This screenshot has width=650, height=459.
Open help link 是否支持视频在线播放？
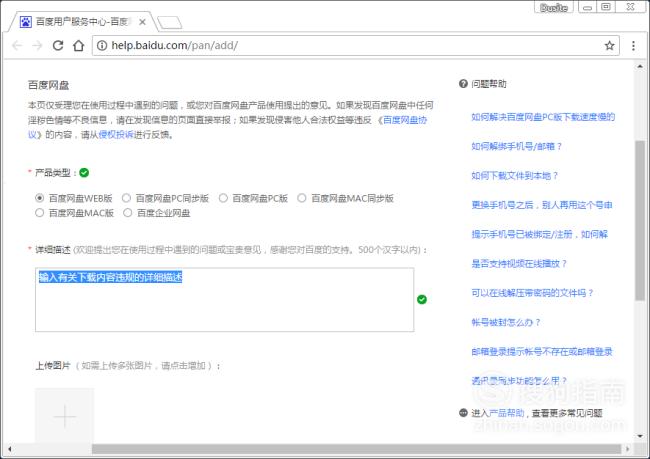(x=519, y=264)
